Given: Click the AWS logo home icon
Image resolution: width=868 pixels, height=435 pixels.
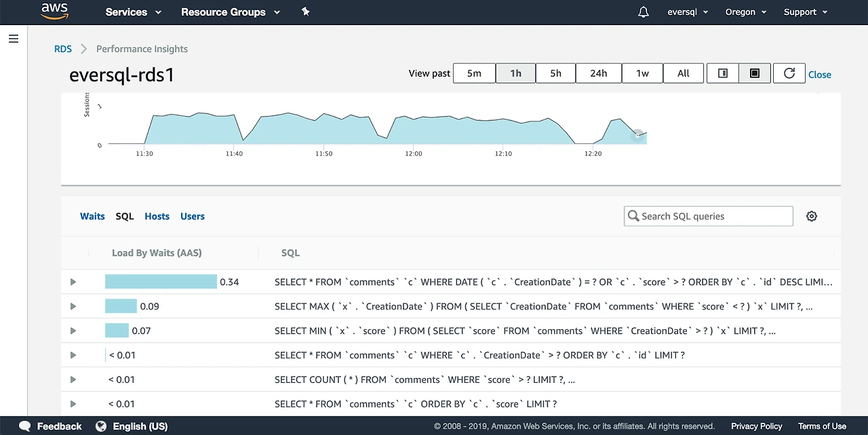Looking at the screenshot, I should pyautogui.click(x=55, y=11).
